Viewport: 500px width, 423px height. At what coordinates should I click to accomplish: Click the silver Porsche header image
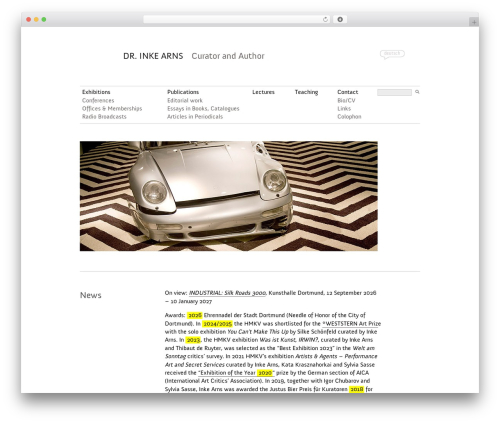(x=229, y=196)
